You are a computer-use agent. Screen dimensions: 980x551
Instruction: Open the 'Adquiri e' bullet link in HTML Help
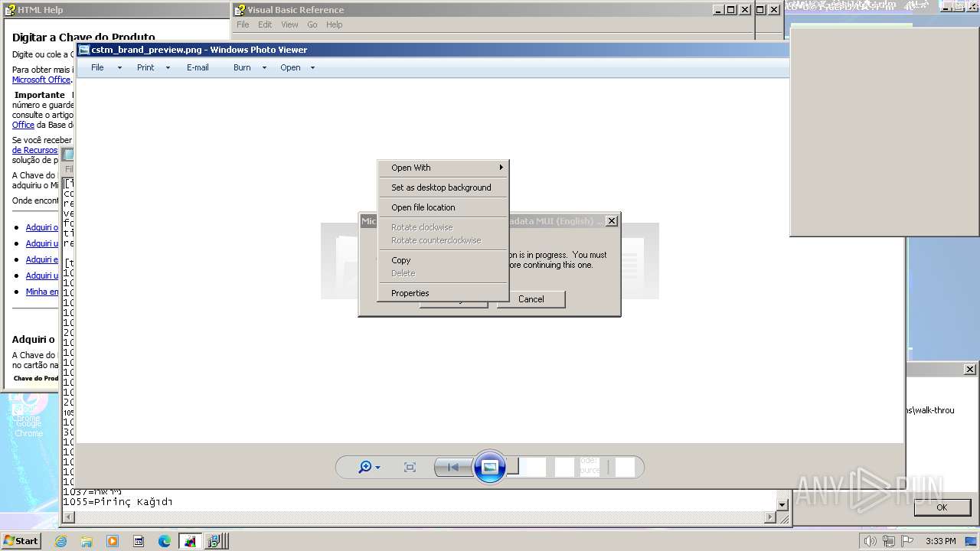[x=42, y=259]
